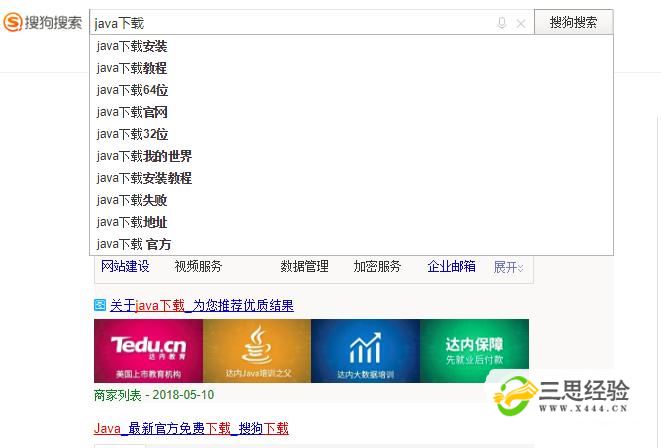Expand categories with 展开 chevron
Screen dimensions: 661x448
click(508, 267)
